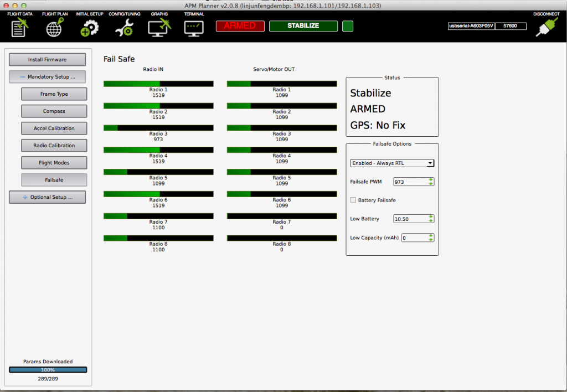The height and width of the screenshot is (392, 567).
Task: Open the Graphs monitor icon
Action: pos(159,27)
